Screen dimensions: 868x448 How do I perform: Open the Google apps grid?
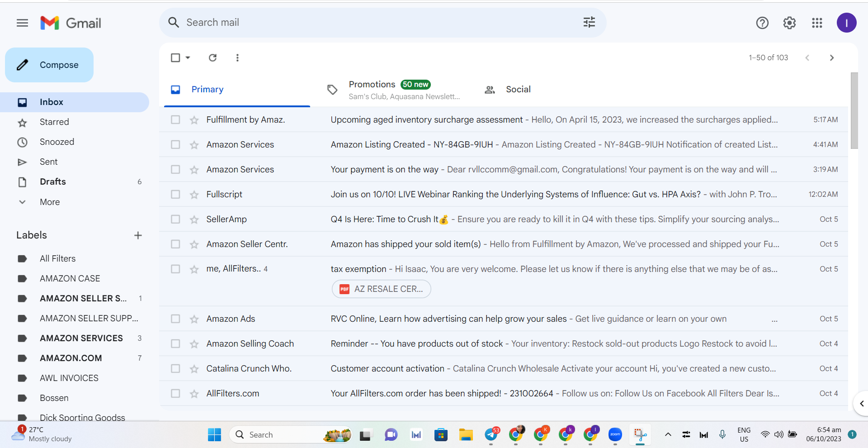pos(817,23)
